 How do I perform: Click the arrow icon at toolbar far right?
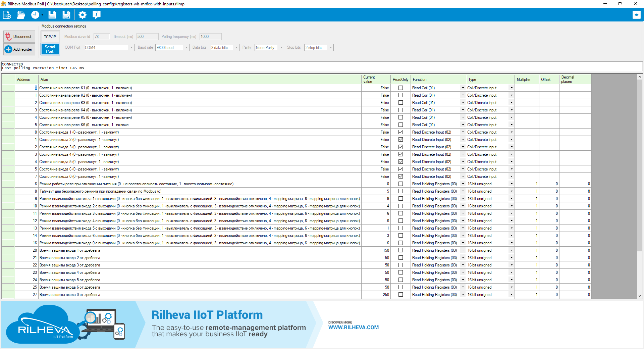click(x=636, y=15)
